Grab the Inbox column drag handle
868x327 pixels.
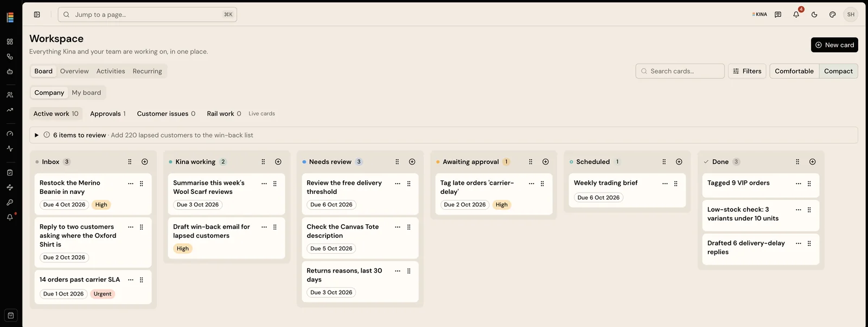click(x=130, y=162)
